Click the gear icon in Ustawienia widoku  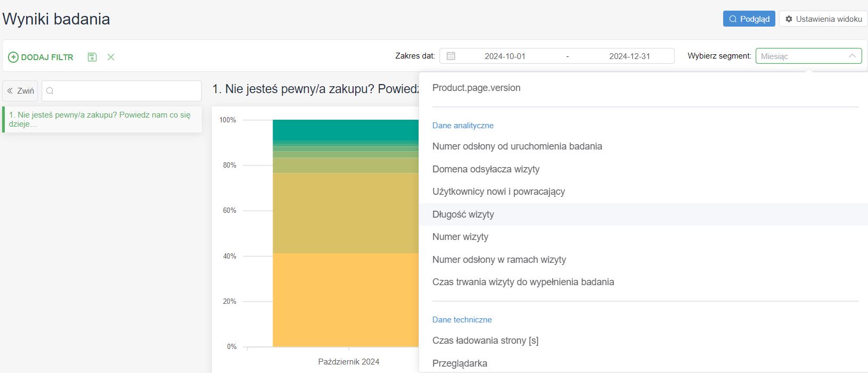789,19
